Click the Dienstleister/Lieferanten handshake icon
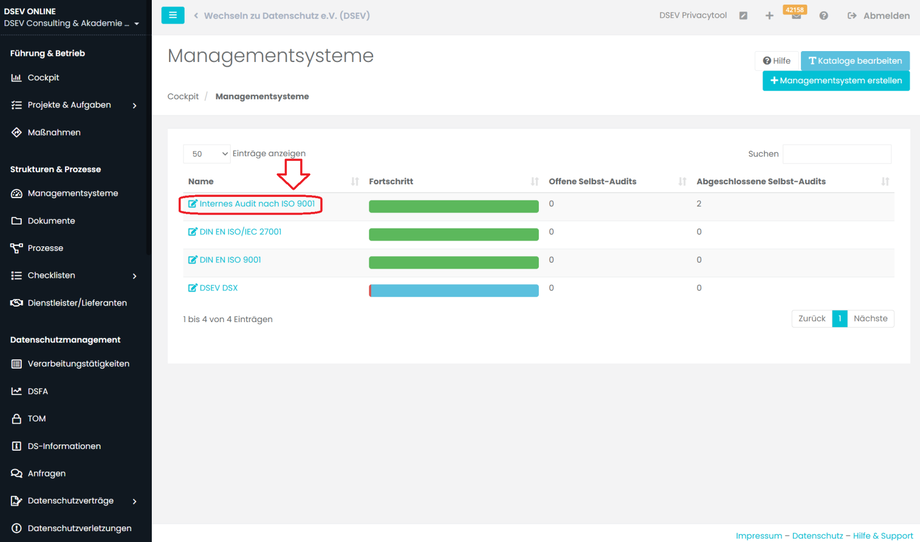The height and width of the screenshot is (542, 920). (16, 303)
